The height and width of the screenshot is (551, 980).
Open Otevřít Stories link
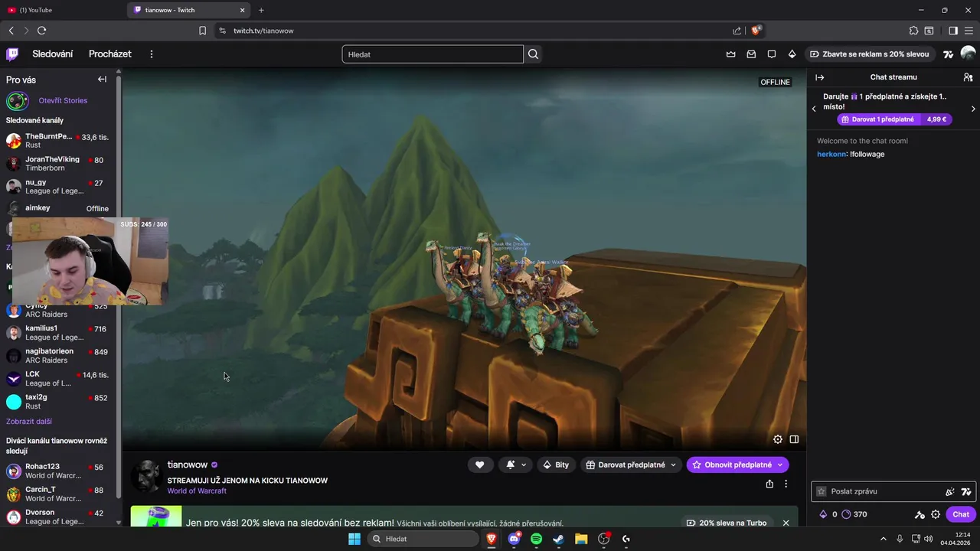63,100
